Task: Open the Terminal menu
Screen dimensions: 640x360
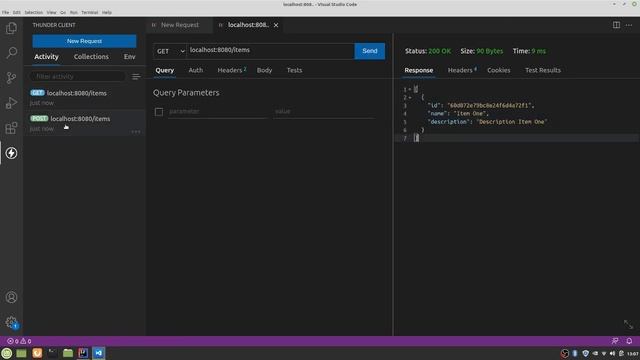Action: click(x=89, y=13)
